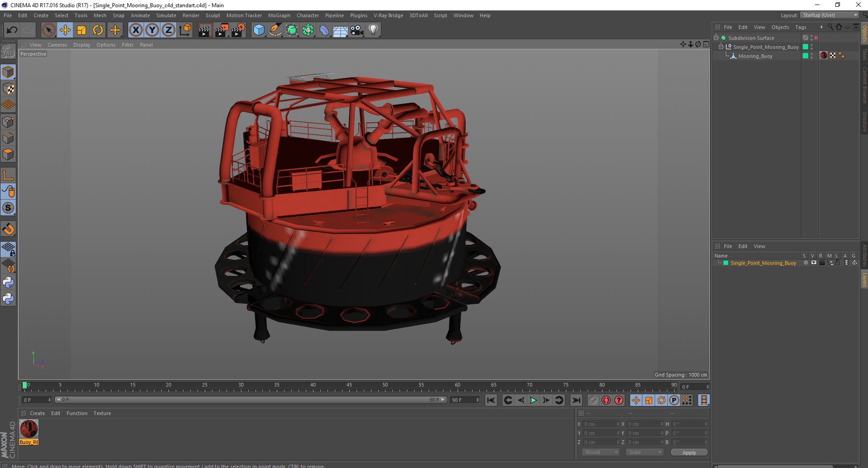The width and height of the screenshot is (868, 468).
Task: Select the Mooring_Buoy object
Action: coord(755,56)
